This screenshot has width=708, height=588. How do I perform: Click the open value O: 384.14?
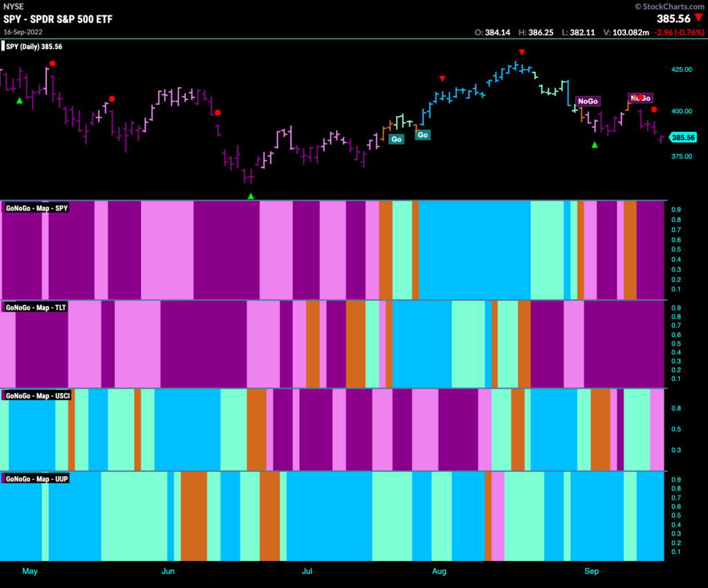pos(492,32)
